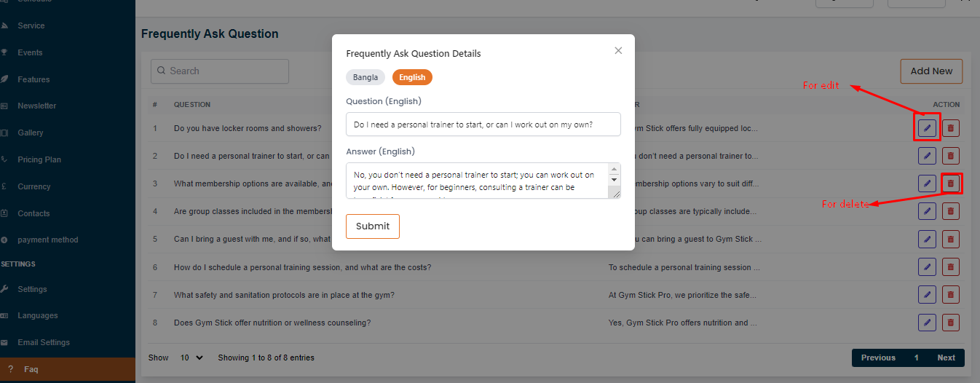Screen dimensions: 980x383
Task: Click the pencil icon for row 5
Action: point(927,239)
